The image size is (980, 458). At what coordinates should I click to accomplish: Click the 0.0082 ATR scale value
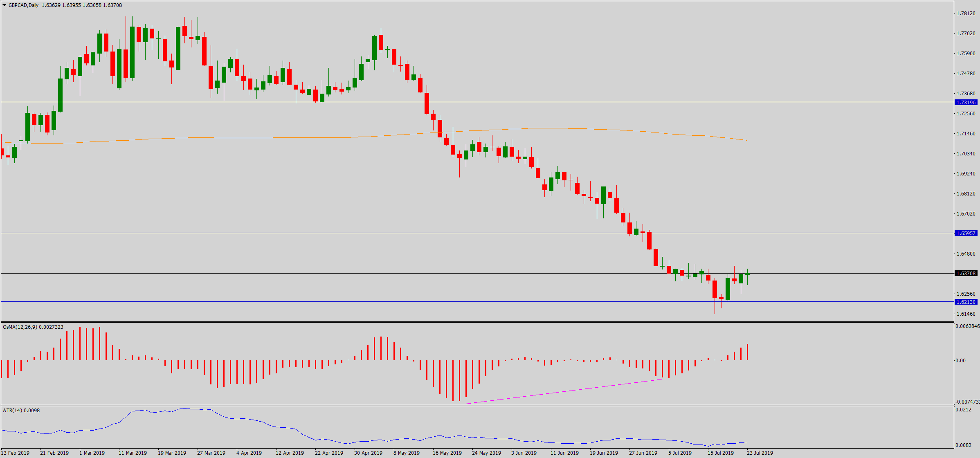pyautogui.click(x=963, y=445)
